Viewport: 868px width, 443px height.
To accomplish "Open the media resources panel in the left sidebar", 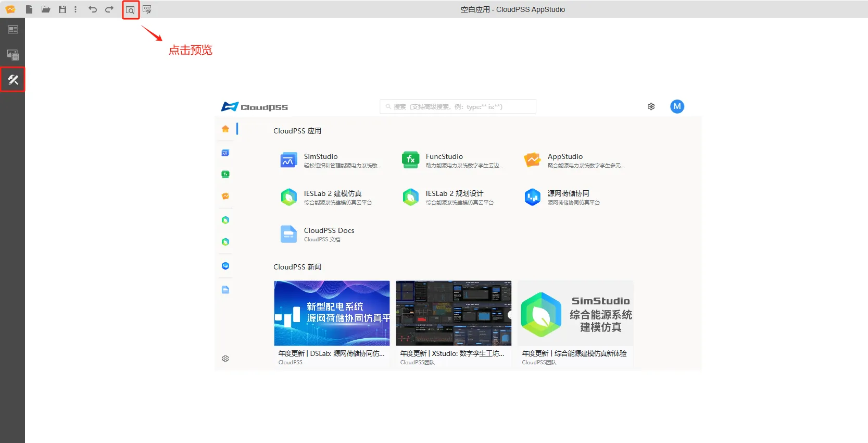I will coord(13,55).
